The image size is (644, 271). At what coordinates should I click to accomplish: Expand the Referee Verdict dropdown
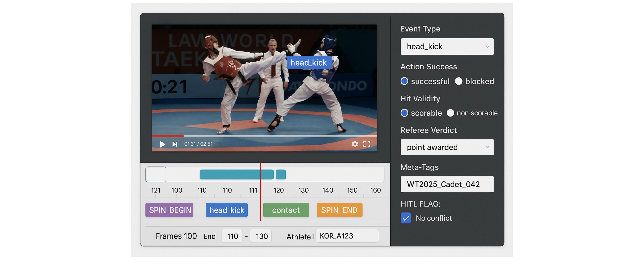click(x=447, y=147)
